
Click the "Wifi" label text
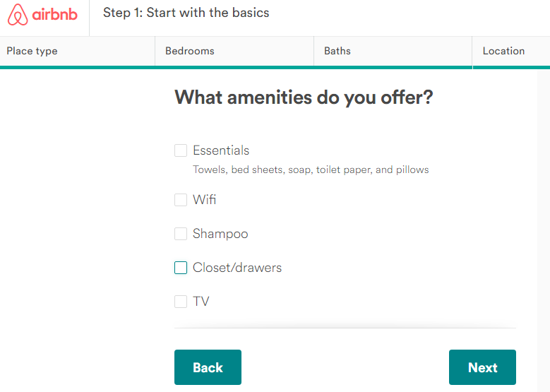click(205, 200)
